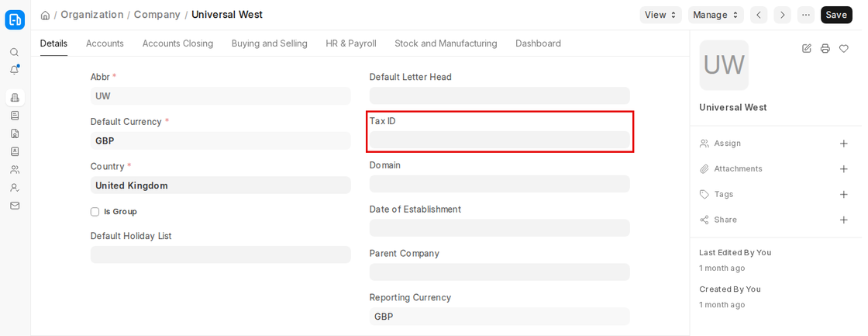Open the app logo home icon
The image size is (868, 336).
pos(15,19)
